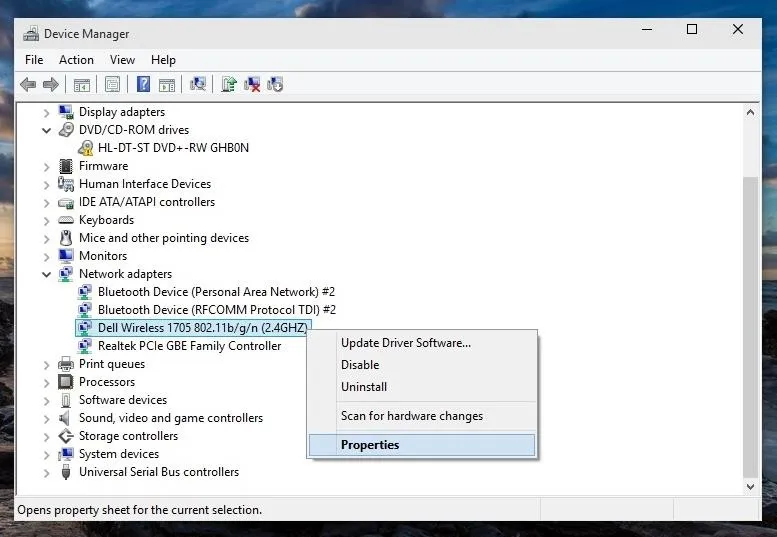Expand the Processors node
The width and height of the screenshot is (777, 537).
(47, 383)
